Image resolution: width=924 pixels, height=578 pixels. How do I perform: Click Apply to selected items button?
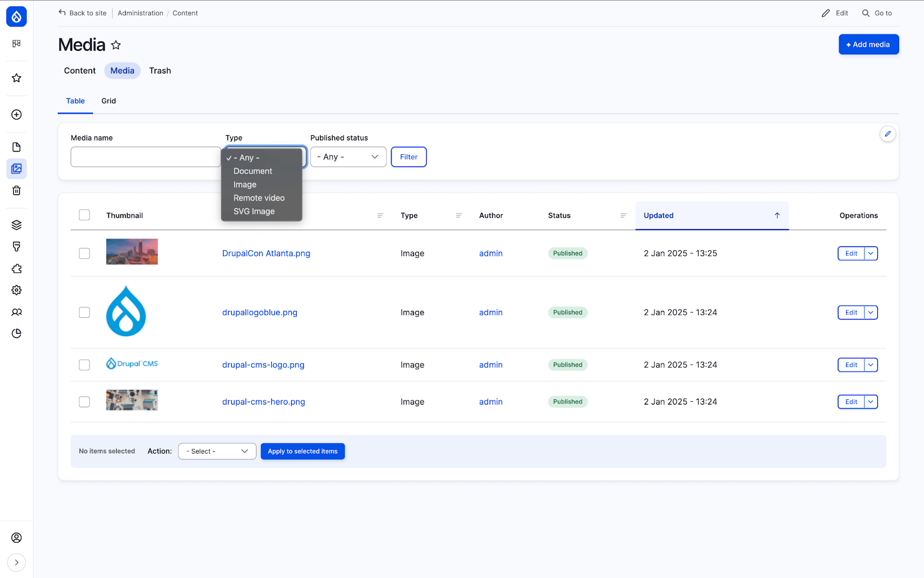tap(303, 451)
